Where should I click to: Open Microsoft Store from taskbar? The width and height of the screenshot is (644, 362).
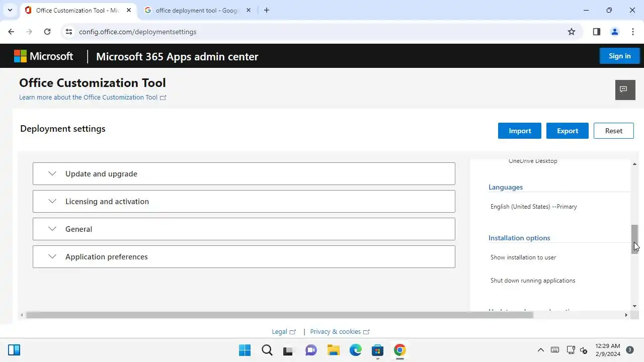[377, 350]
